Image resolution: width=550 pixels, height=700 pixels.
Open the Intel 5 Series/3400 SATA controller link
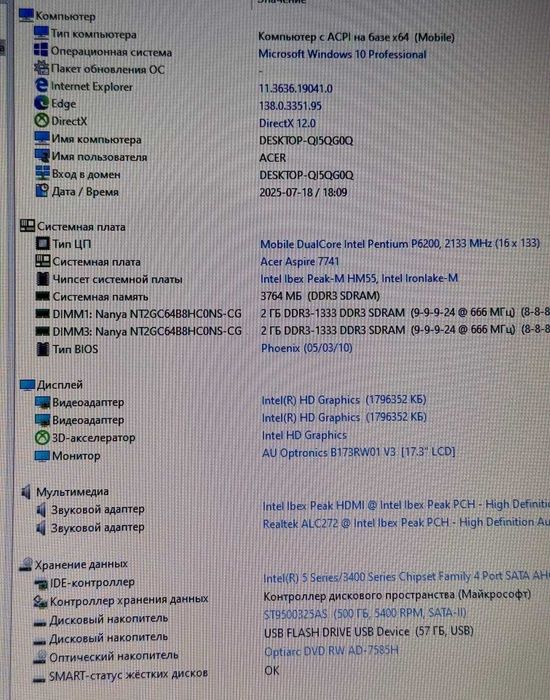coord(407,577)
